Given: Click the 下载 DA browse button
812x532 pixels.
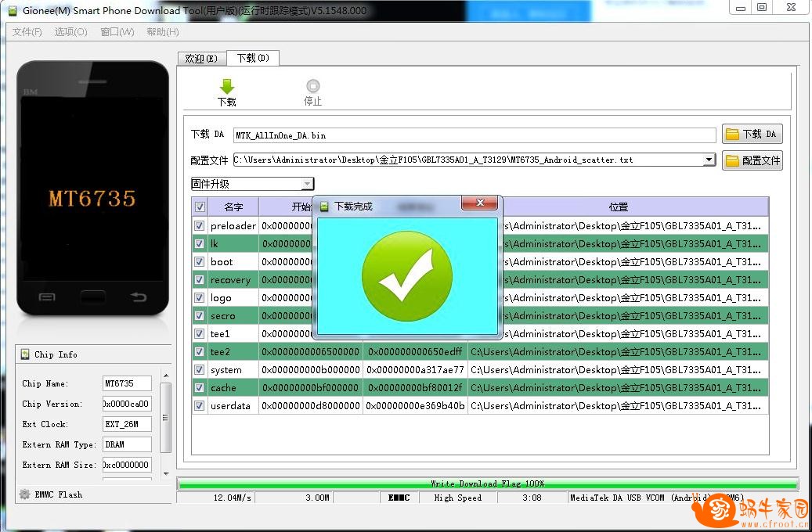Looking at the screenshot, I should pos(752,134).
